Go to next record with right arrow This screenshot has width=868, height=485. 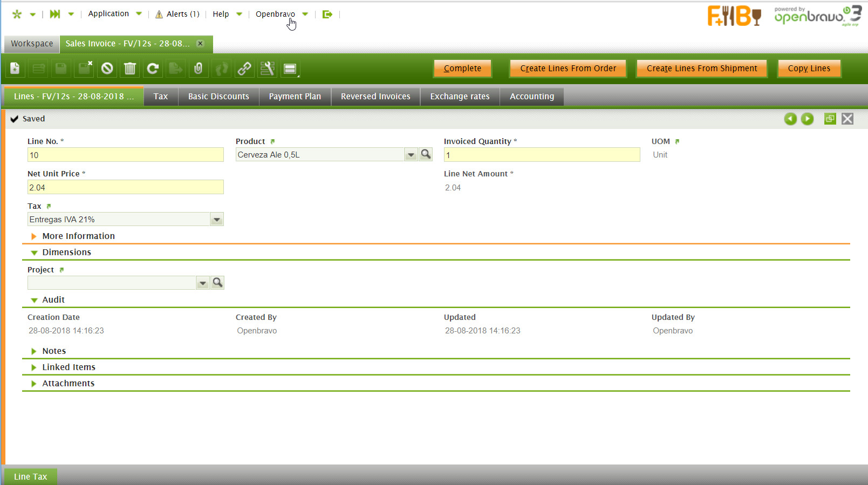(807, 119)
